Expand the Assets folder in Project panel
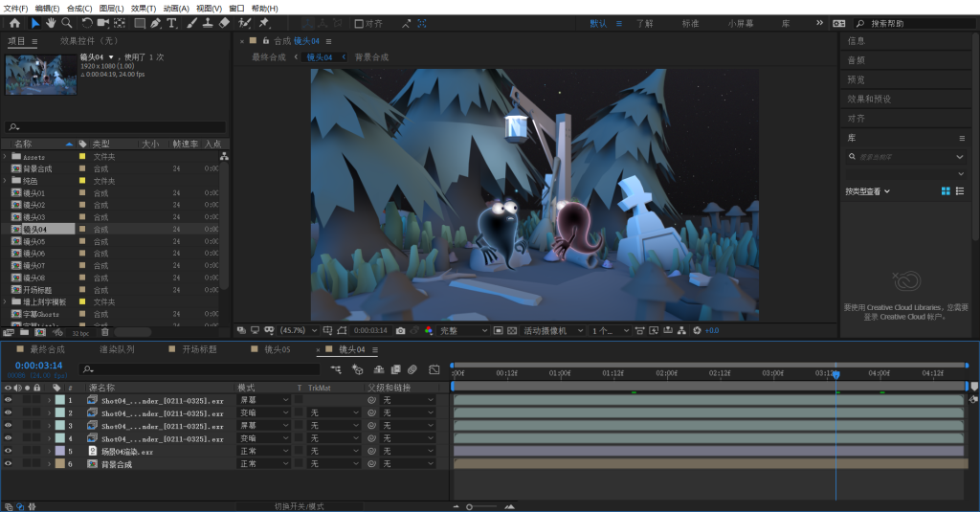Viewport: 980px width, 512px height. pyautogui.click(x=5, y=157)
